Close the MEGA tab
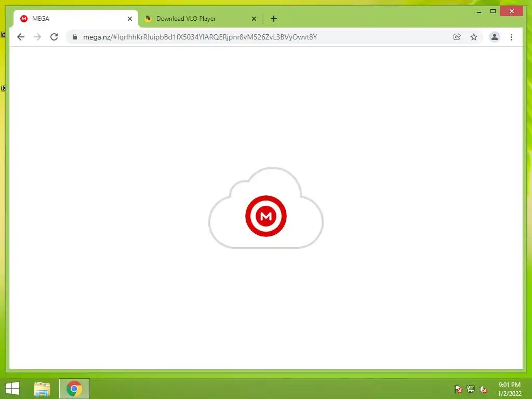Image resolution: width=532 pixels, height=399 pixels. tap(129, 19)
